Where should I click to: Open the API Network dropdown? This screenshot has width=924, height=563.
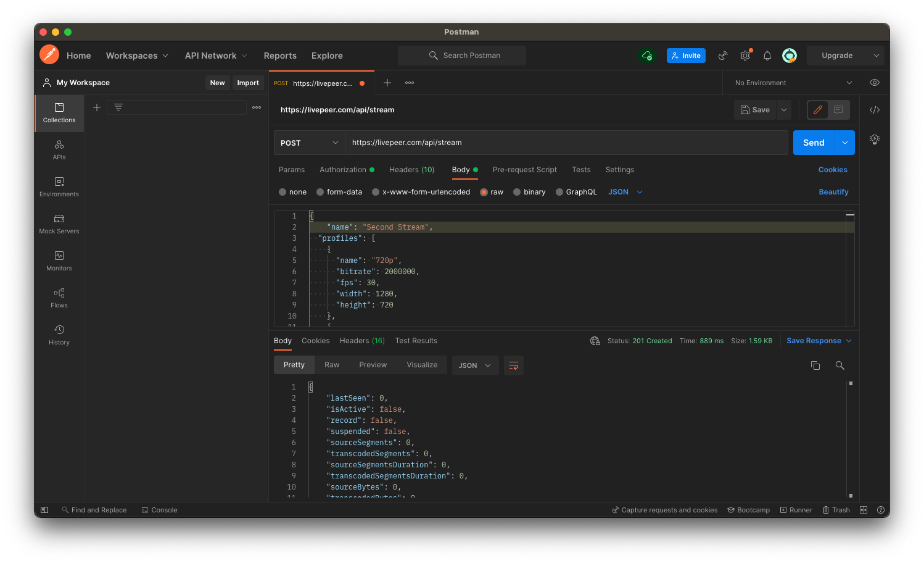tap(216, 56)
